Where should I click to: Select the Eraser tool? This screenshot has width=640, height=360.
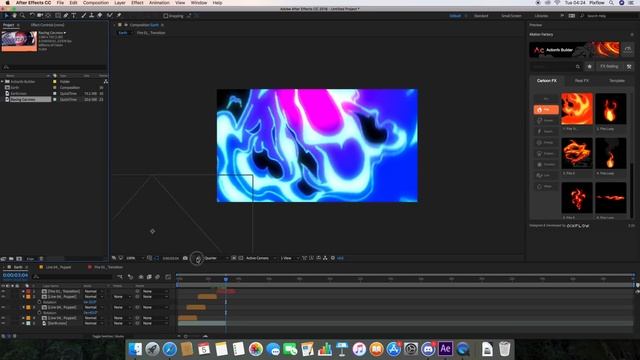100,16
